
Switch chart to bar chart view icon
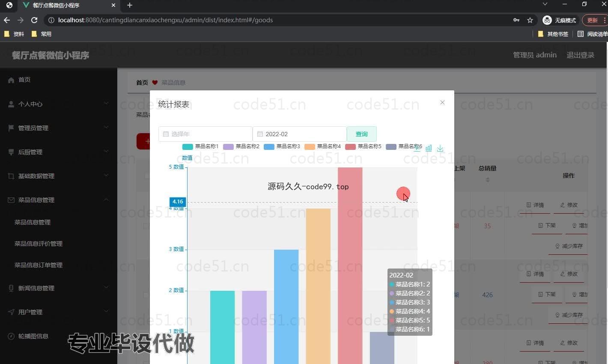(429, 148)
